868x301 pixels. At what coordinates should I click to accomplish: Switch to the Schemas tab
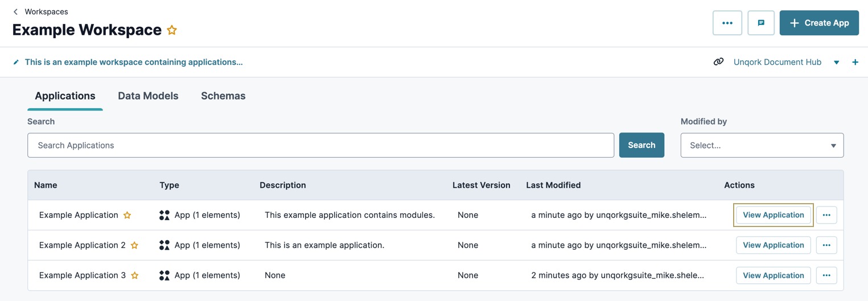pos(223,96)
